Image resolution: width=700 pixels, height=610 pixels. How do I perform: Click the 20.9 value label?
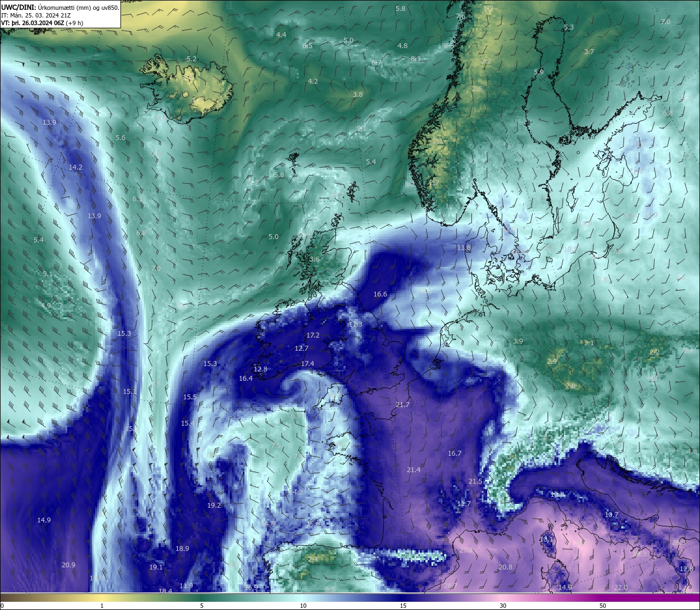point(68,565)
